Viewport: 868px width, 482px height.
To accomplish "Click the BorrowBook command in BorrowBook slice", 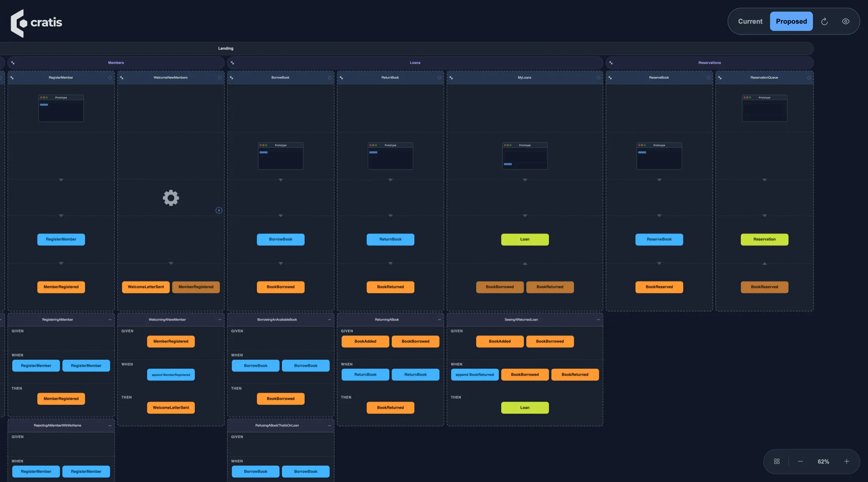I will 281,239.
